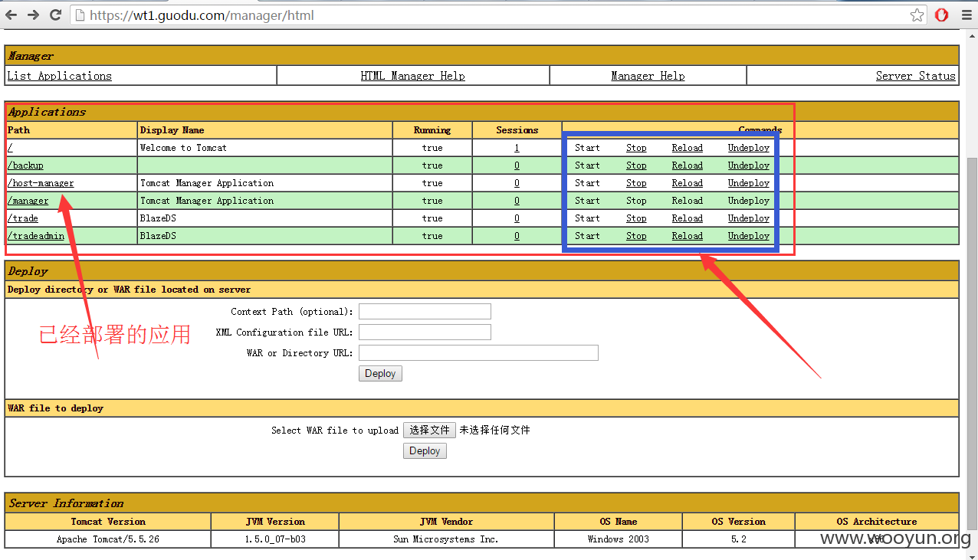Open the Server Status link

[916, 76]
